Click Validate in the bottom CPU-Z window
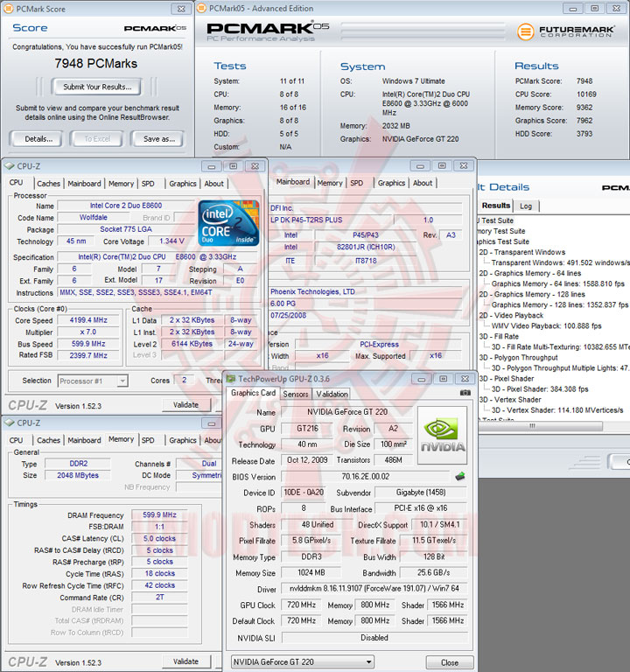This screenshot has height=672, width=630. pyautogui.click(x=186, y=661)
